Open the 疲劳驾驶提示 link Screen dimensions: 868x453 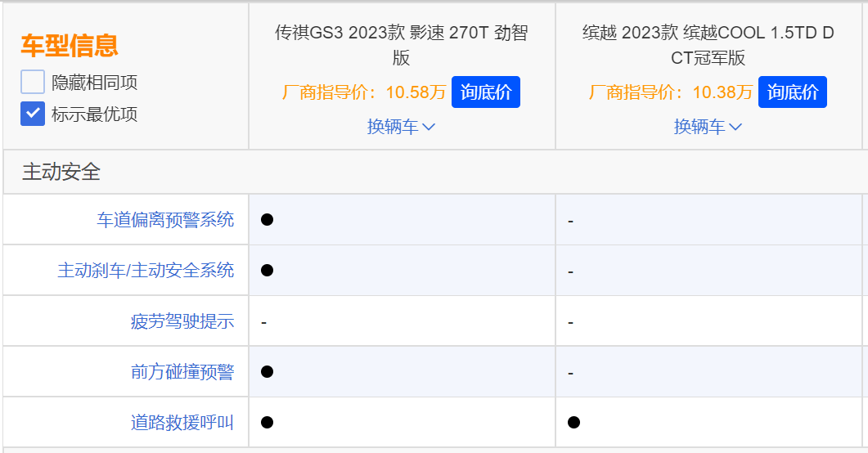tap(182, 321)
